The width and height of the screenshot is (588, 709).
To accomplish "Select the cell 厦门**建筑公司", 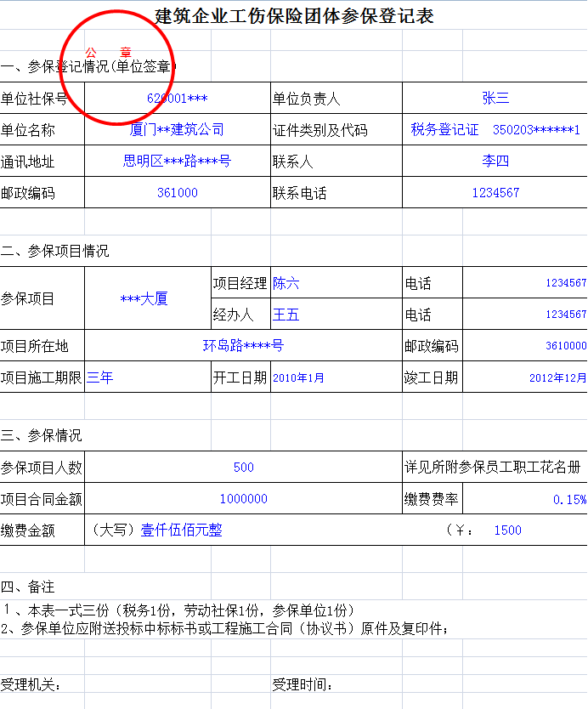I will click(178, 129).
